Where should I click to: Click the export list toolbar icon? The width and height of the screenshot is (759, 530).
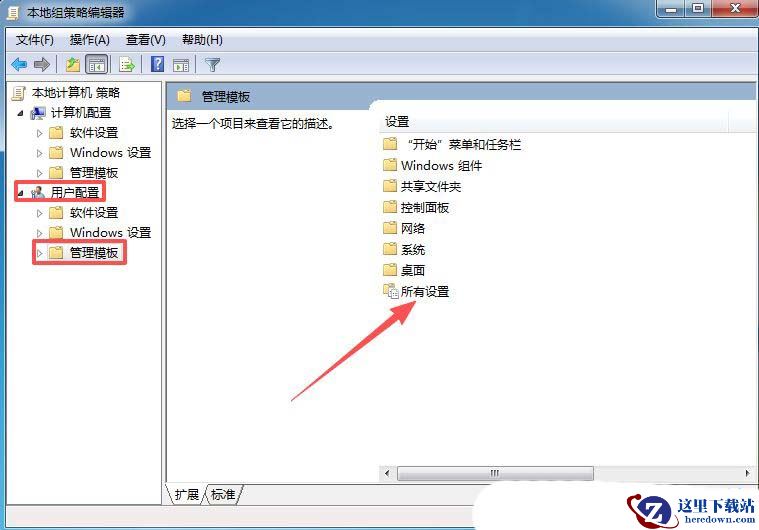click(126, 64)
